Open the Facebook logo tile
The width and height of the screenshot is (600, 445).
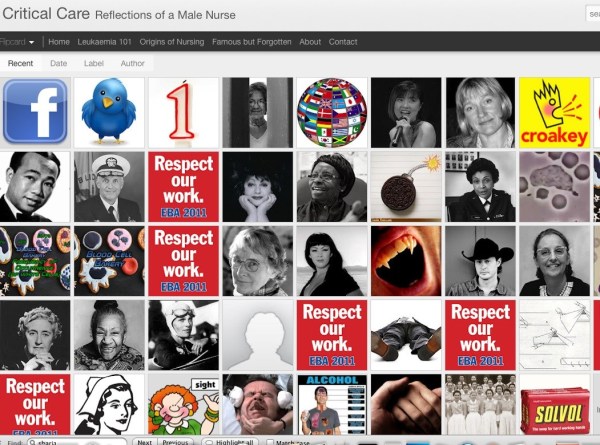(35, 112)
